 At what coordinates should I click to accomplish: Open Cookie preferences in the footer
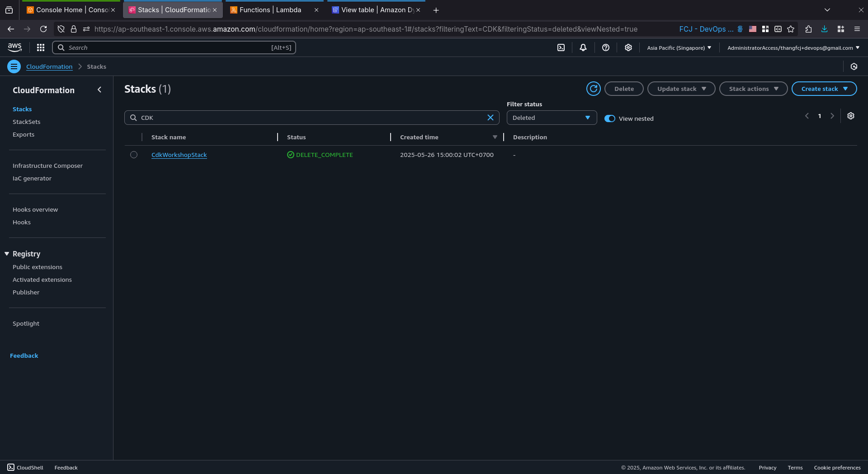837,468
